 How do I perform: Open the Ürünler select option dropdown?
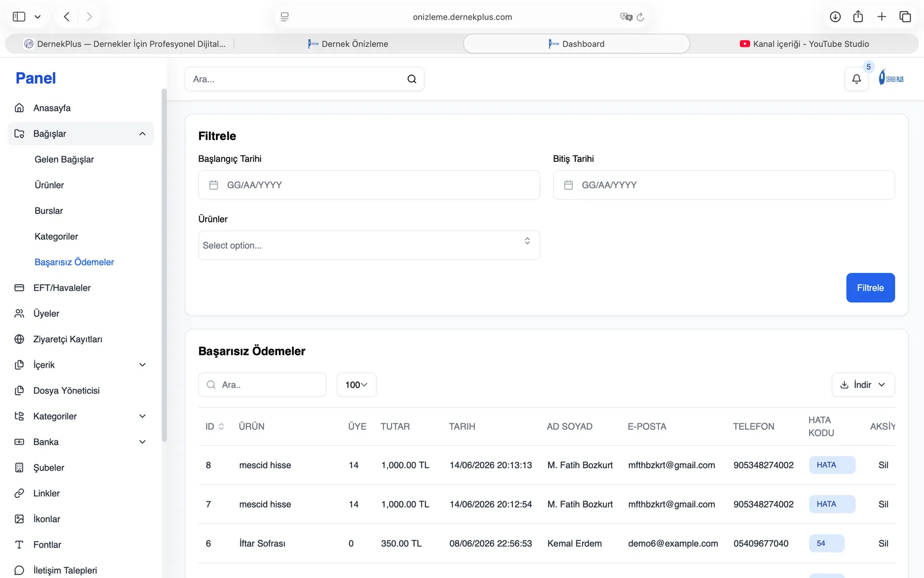tap(369, 245)
